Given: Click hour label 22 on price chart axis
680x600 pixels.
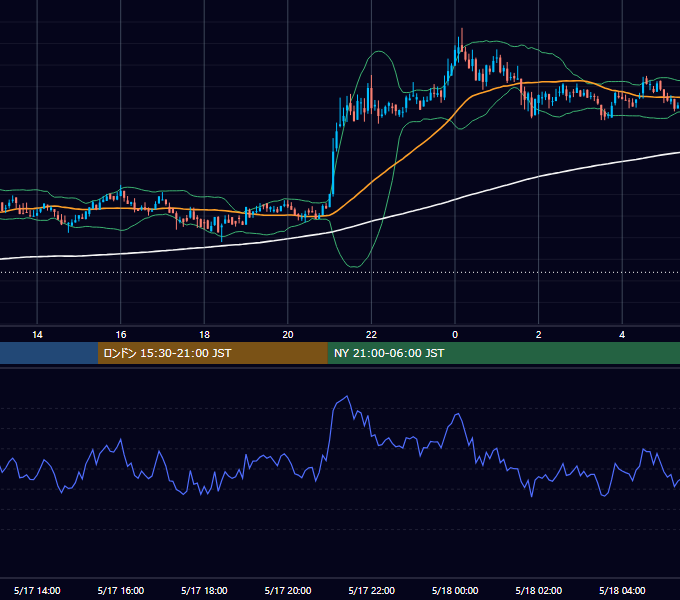Looking at the screenshot, I should [371, 335].
